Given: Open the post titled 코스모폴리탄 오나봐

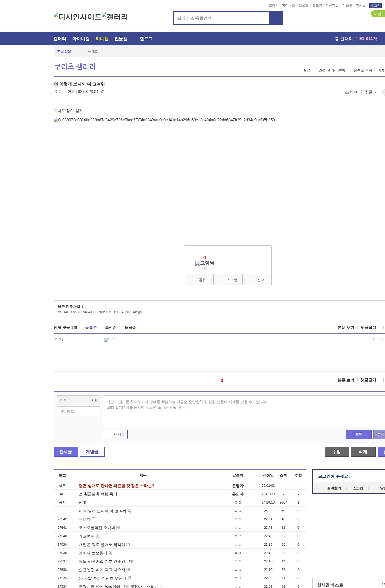Looking at the screenshot, I should click(97, 528).
